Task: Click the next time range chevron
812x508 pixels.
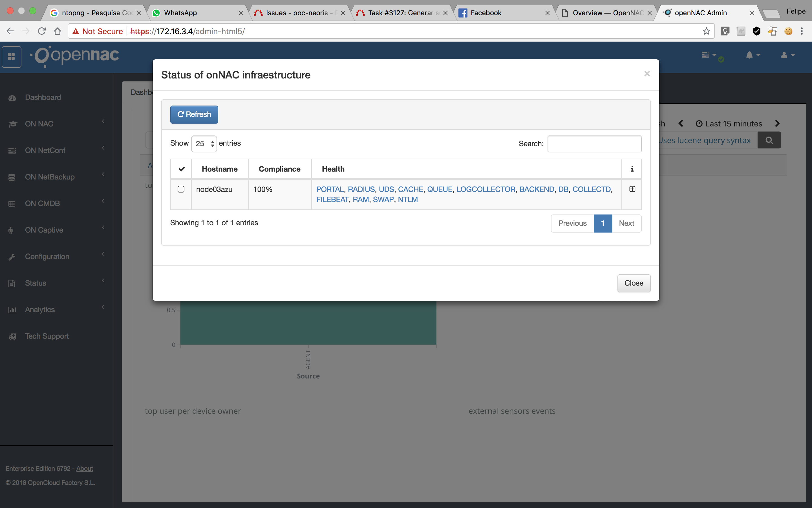Action: coord(777,124)
